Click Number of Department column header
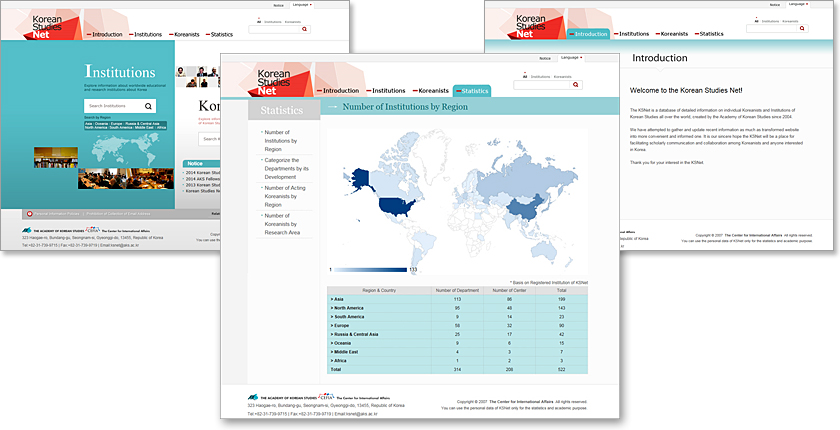Image resolution: width=840 pixels, height=430 pixels. (x=457, y=290)
